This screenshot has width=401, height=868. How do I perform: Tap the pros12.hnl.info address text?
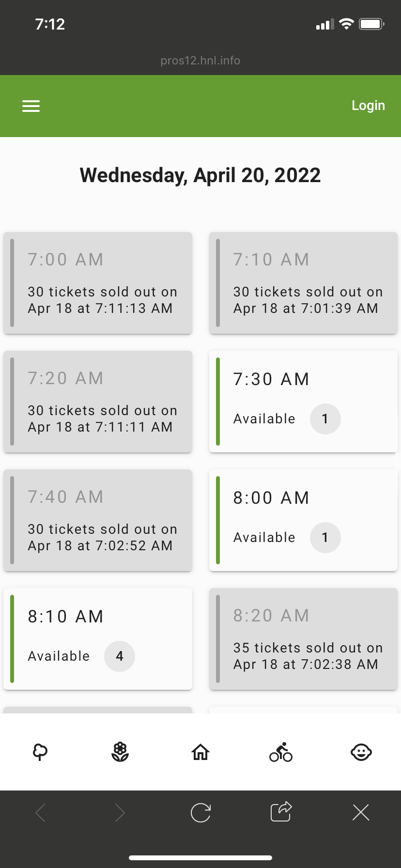click(200, 61)
